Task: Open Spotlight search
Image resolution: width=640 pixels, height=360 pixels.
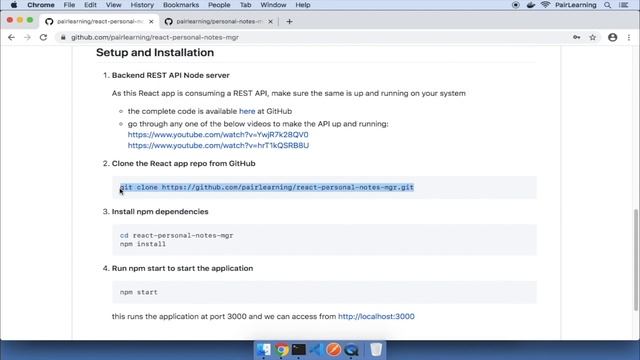Action: coord(608,5)
